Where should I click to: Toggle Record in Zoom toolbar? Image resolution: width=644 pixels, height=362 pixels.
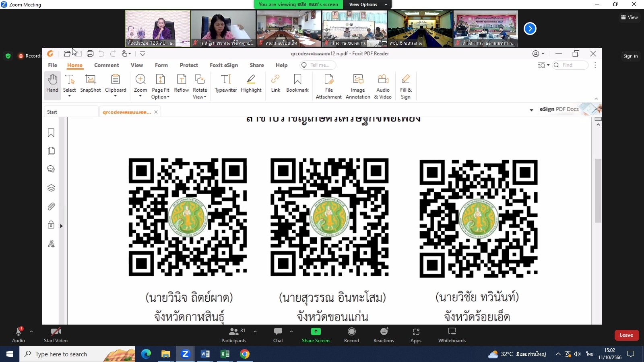[x=351, y=335]
